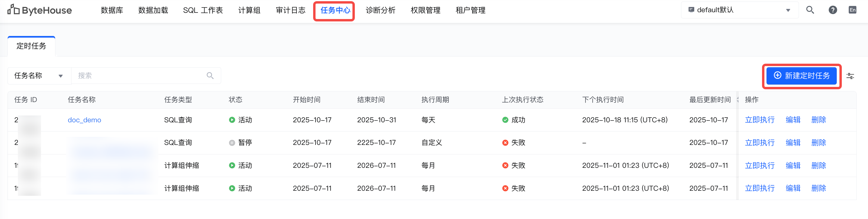
Task: Open the global search magnifier icon
Action: 810,10
